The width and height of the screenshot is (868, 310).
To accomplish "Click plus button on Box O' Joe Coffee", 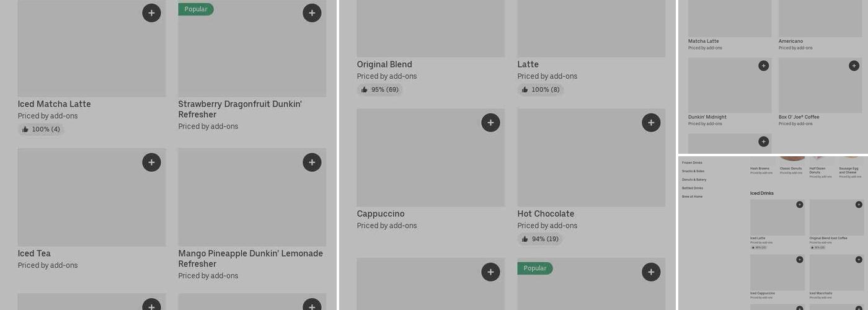I will [854, 66].
